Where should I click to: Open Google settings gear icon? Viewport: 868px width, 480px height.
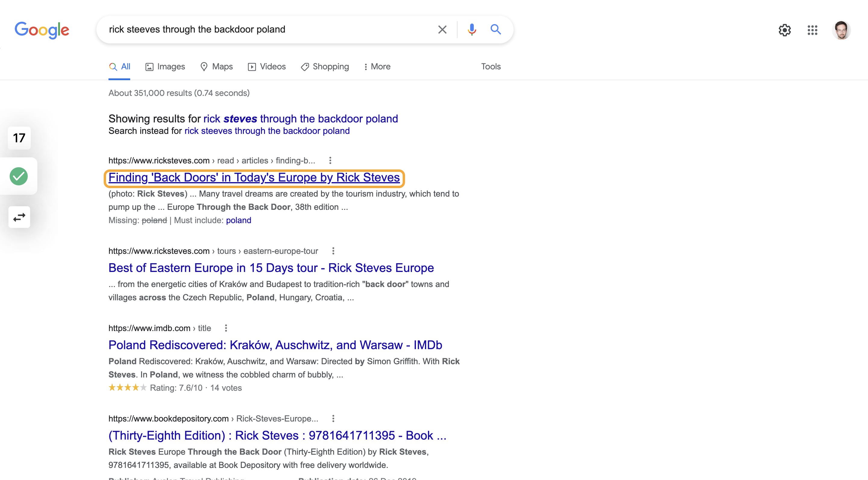tap(785, 30)
